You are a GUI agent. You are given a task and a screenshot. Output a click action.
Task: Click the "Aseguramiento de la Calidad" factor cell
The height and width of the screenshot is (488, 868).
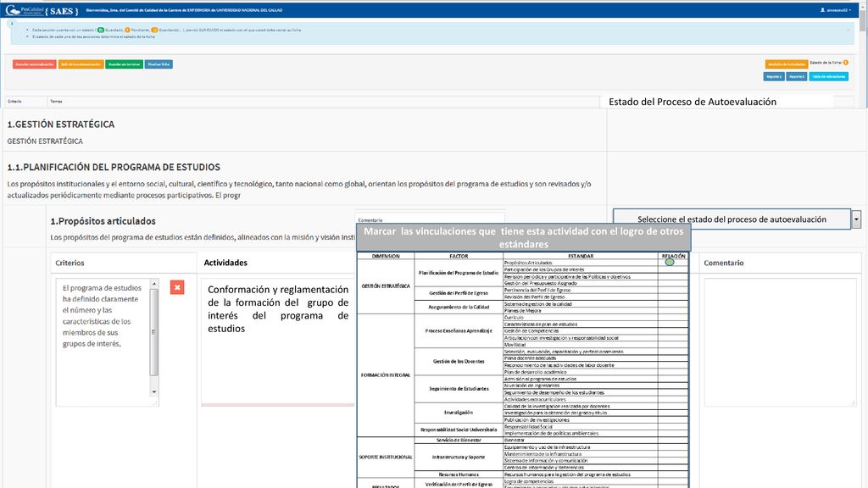(x=459, y=307)
